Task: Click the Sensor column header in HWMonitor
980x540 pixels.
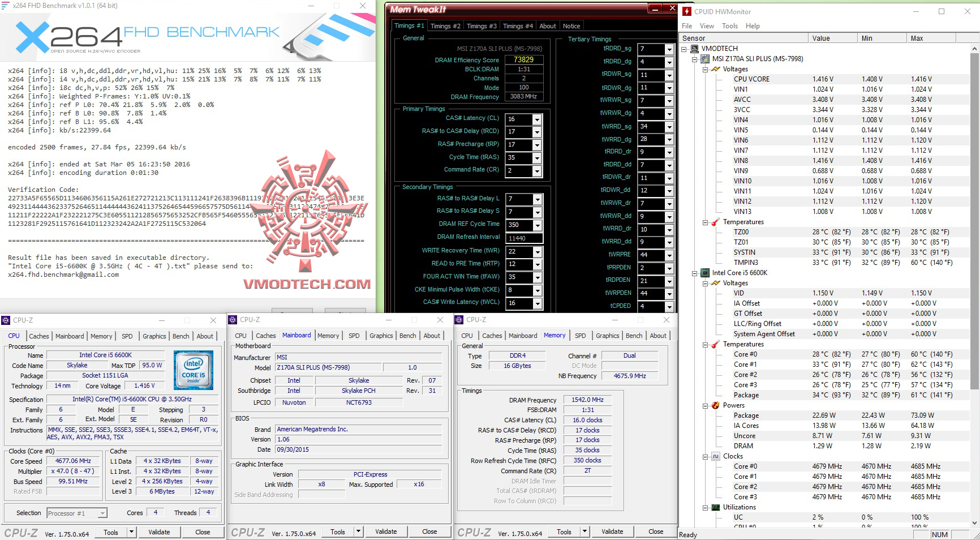Action: point(744,38)
